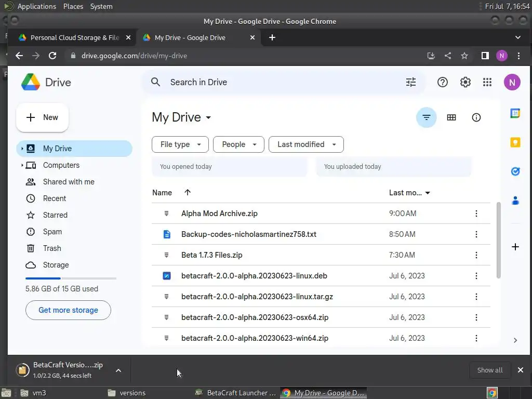Click the search magnifier icon in Drive
532x399 pixels.
click(x=155, y=82)
